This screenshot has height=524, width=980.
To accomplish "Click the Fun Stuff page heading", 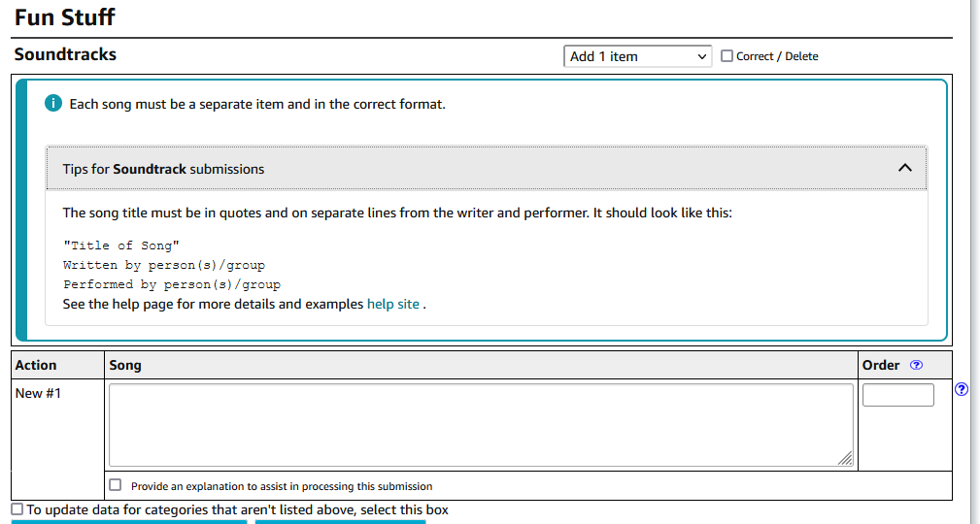I will click(64, 16).
